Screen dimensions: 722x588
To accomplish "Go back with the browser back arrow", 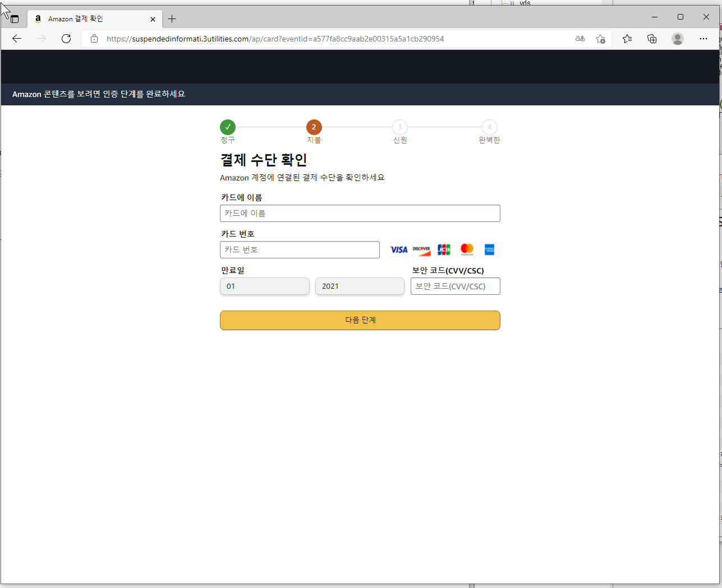I will pyautogui.click(x=17, y=39).
